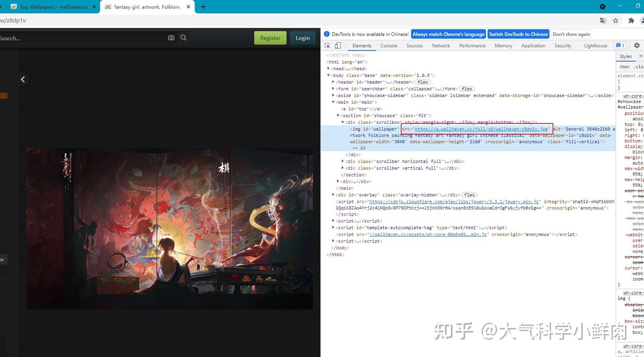Open the highlighted wallhaven-z8dp1v.jpg src link
This screenshot has height=357, width=644.
coord(481,129)
